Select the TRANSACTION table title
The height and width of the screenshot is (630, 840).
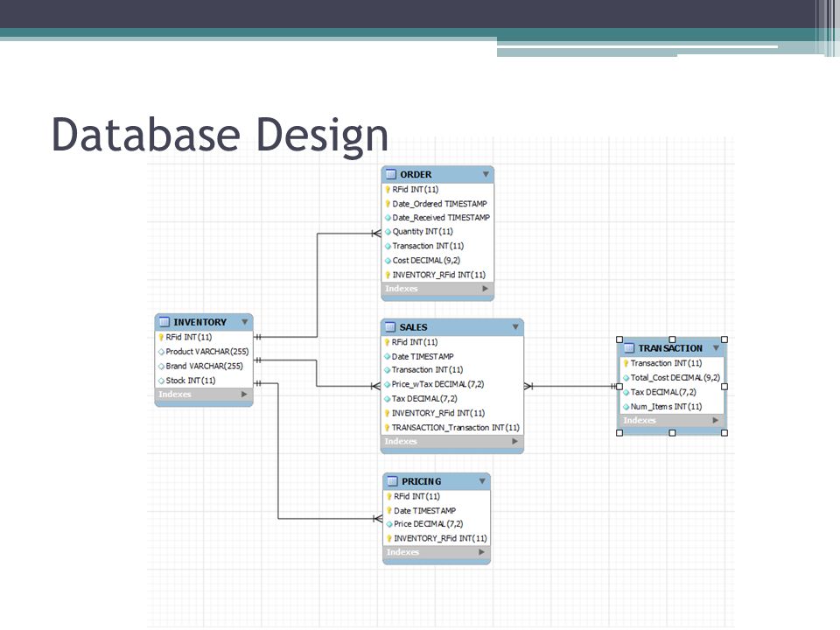(x=670, y=348)
